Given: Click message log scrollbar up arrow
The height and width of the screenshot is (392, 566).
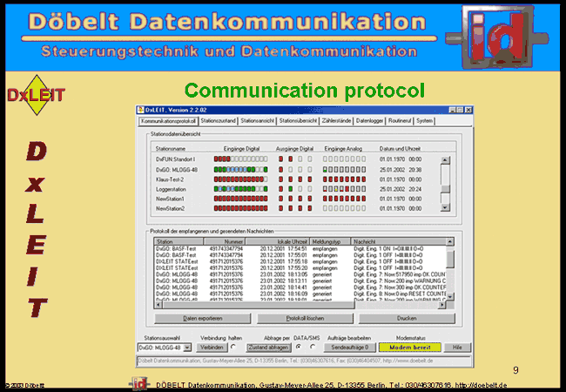Looking at the screenshot, I should pos(450,241).
